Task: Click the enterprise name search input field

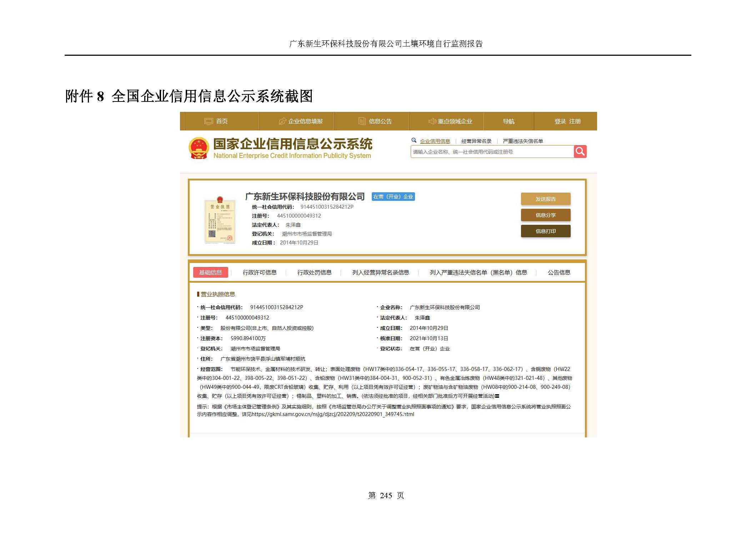Action: click(x=492, y=152)
